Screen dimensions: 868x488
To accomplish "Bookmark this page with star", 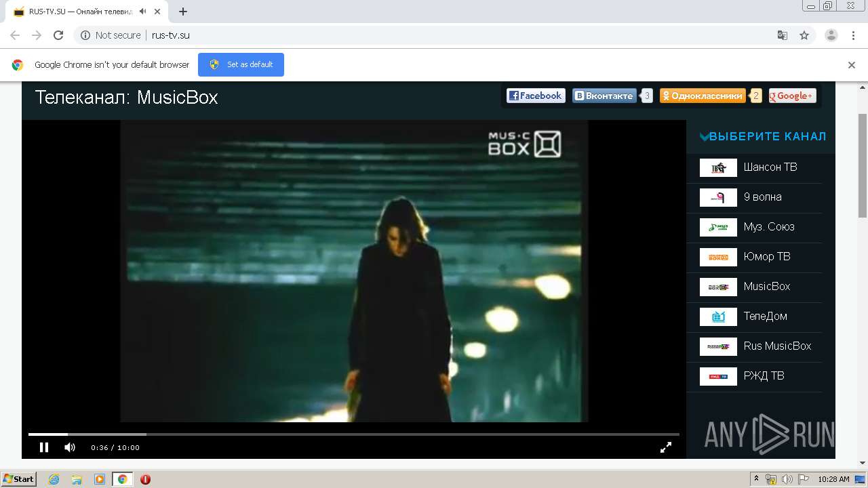I will (804, 35).
